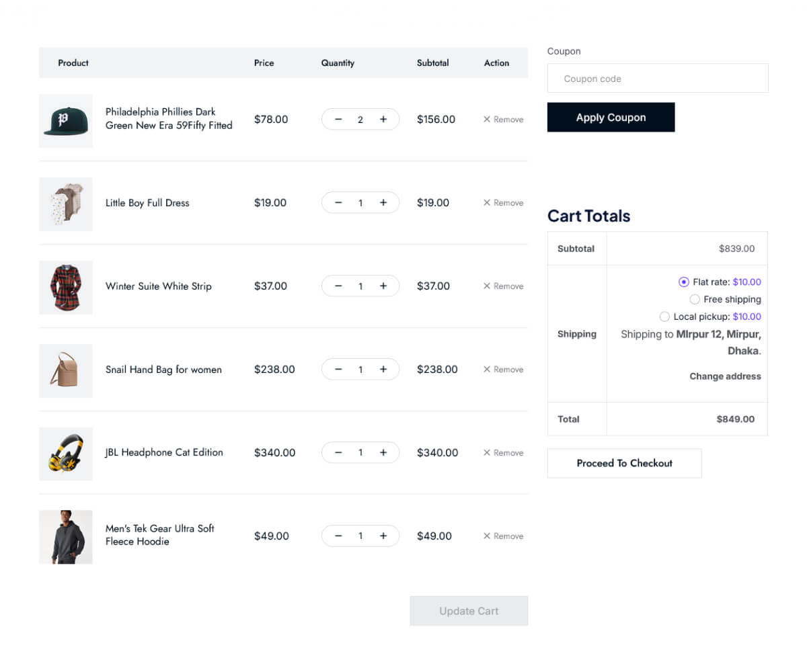
Task: Remove Snail Hand Bag from cart
Action: [x=503, y=370]
